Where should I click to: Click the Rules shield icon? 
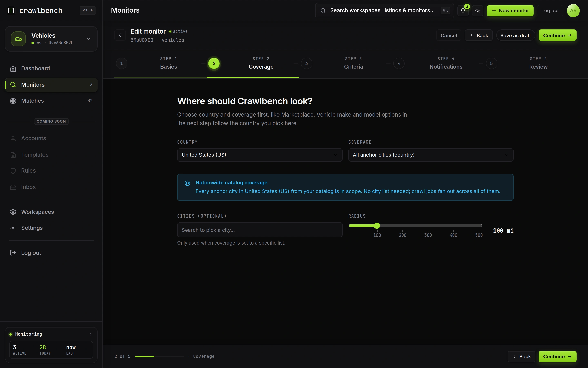13,171
